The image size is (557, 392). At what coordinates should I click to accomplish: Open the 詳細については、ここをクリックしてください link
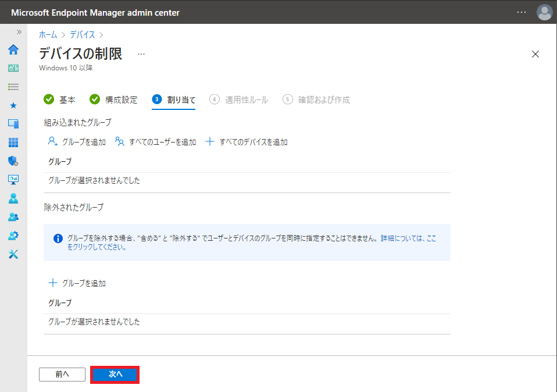click(x=252, y=243)
